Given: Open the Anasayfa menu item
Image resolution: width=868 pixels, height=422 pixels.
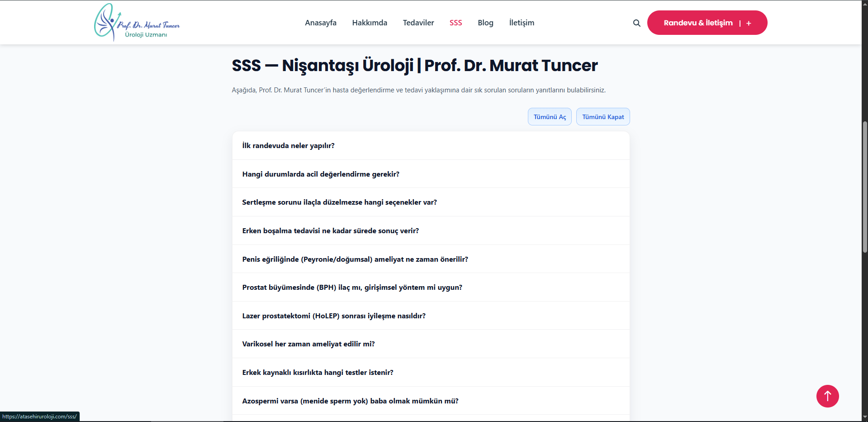Looking at the screenshot, I should (320, 23).
